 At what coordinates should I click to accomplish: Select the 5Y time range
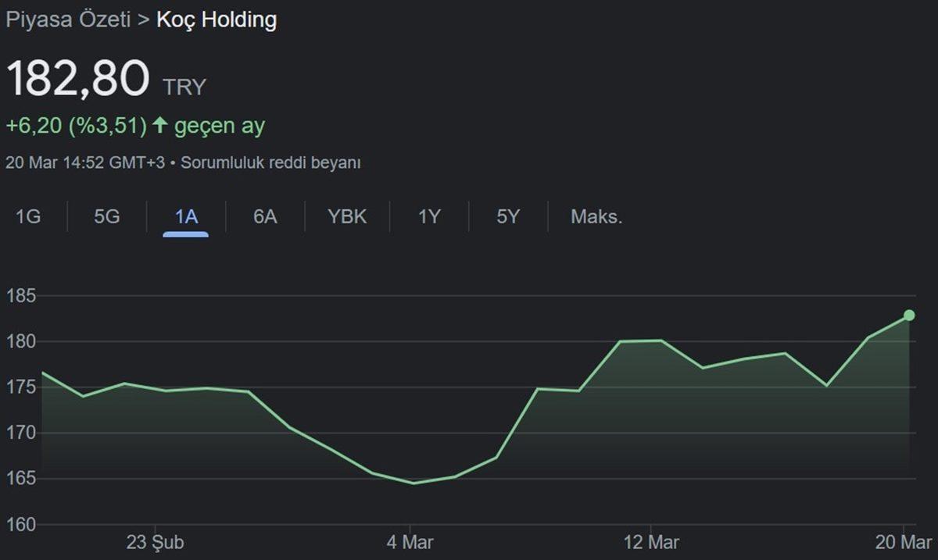point(508,216)
